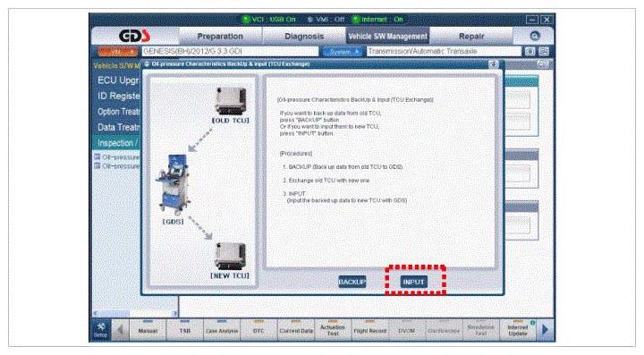The image size is (644, 355).
Task: Open the Repair tab
Action: [x=471, y=36]
